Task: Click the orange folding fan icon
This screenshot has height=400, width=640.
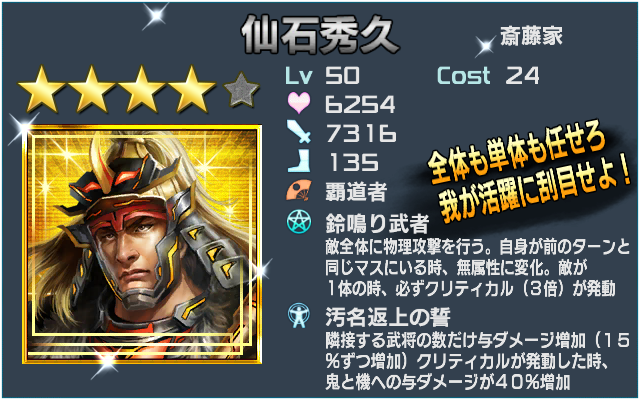Action: click(299, 190)
